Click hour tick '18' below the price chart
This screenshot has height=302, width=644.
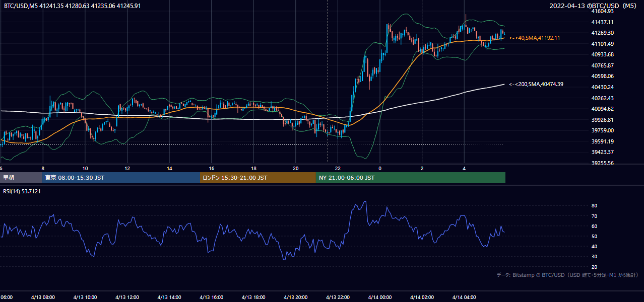pos(253,169)
